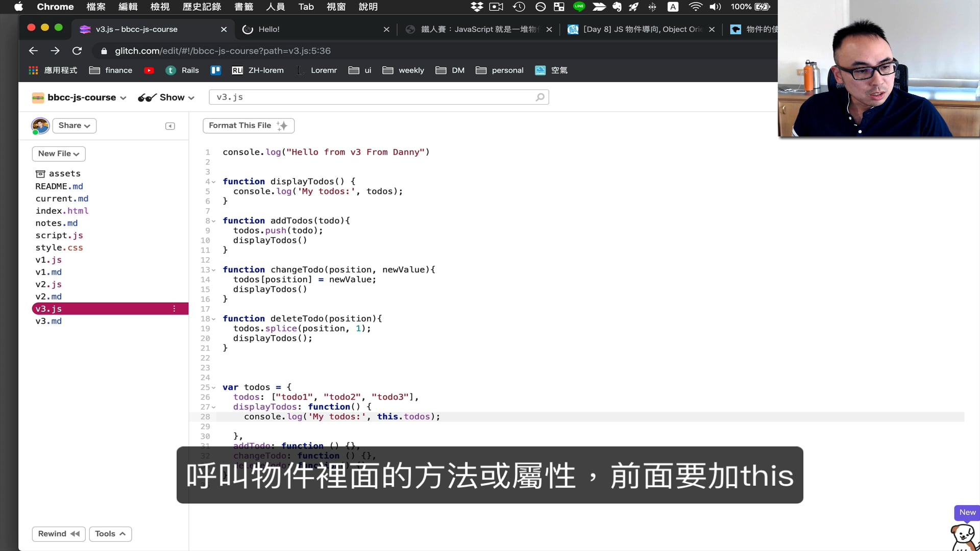Click Format This File button
The width and height of the screenshot is (980, 551).
[x=248, y=126]
